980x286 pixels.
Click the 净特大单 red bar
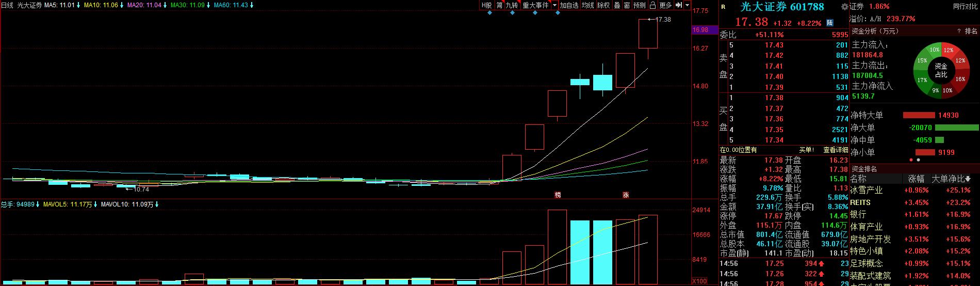(919, 115)
